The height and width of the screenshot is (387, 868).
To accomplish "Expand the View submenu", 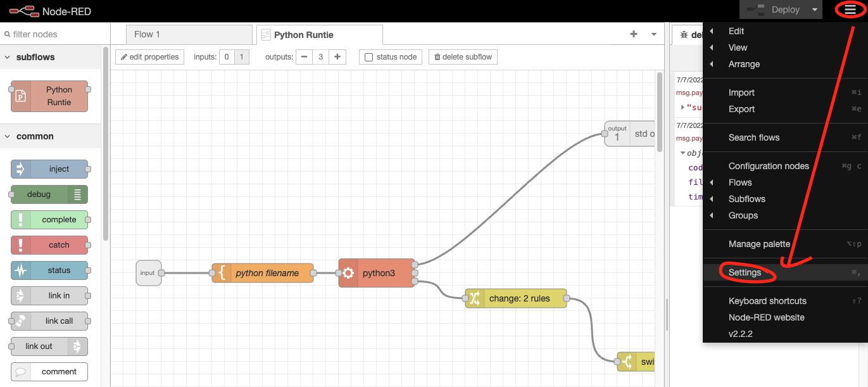I will [x=785, y=48].
